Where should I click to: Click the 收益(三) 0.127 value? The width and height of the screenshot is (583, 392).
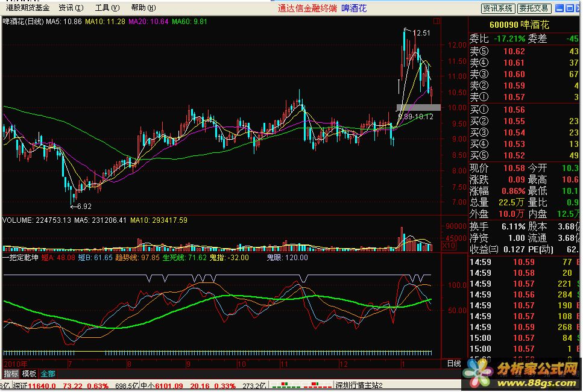click(514, 249)
